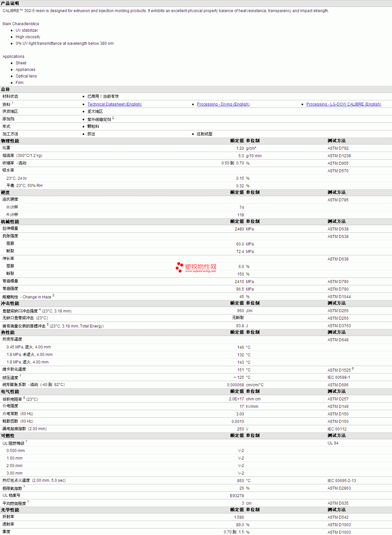
Task: Click the 'ASTM D257' test method
Action: point(338,399)
